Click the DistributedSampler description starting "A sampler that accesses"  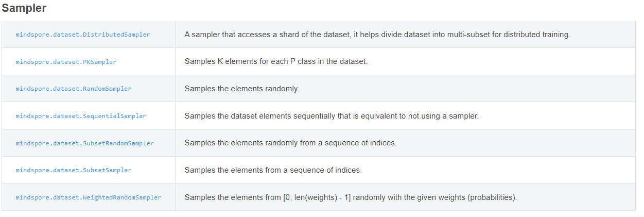(x=377, y=35)
